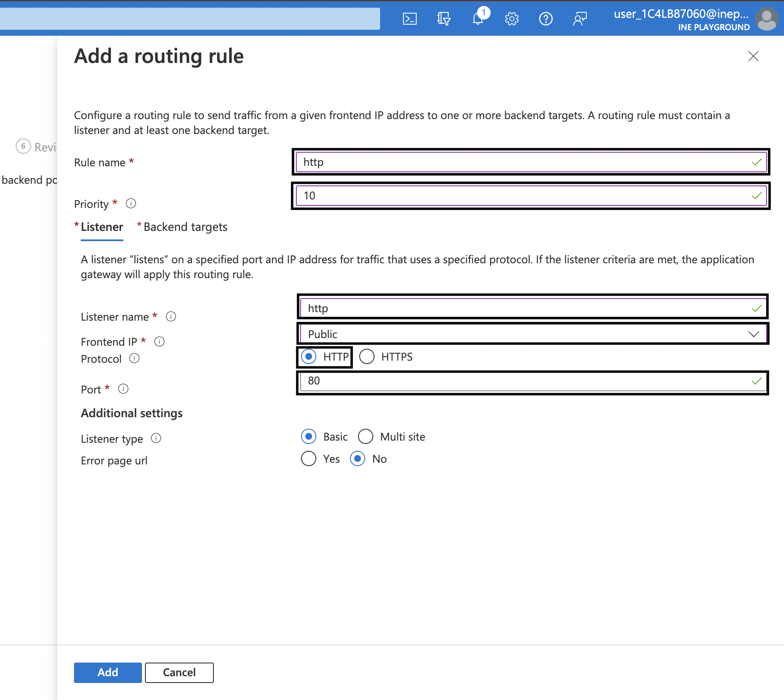
Task: Select the HTTPS protocol radio button
Action: click(x=367, y=357)
